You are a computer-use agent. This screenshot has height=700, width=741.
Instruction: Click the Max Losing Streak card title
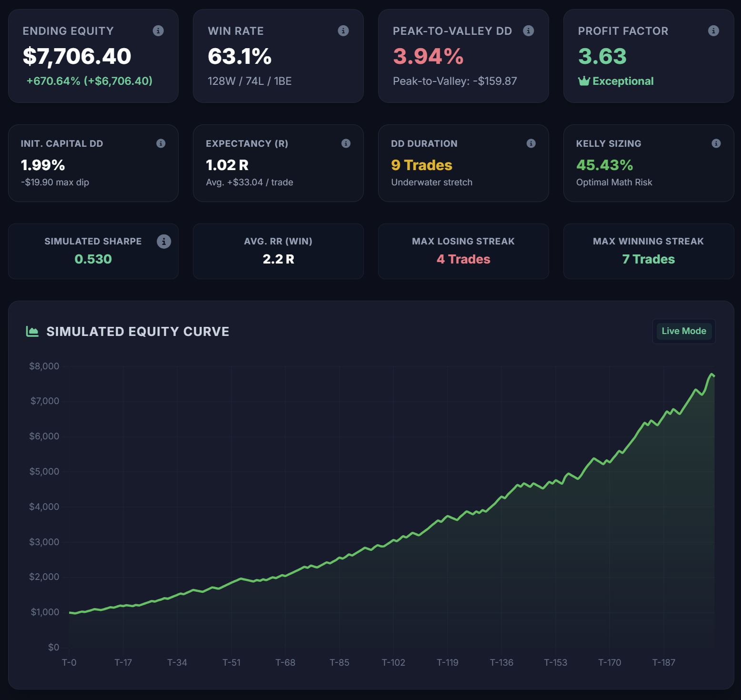(463, 241)
